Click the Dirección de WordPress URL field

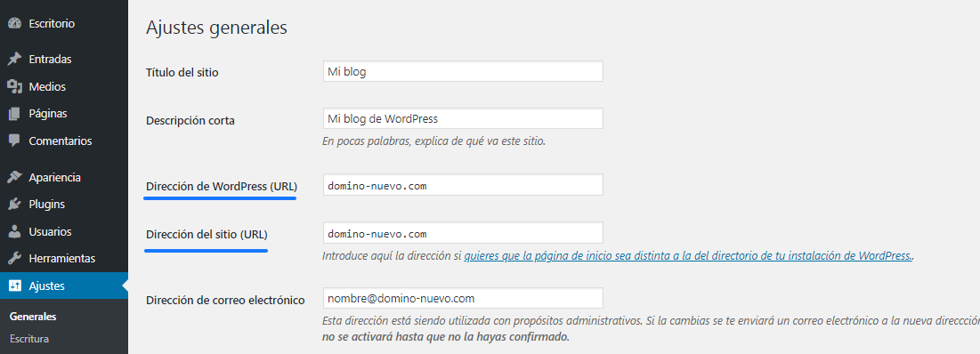click(463, 185)
